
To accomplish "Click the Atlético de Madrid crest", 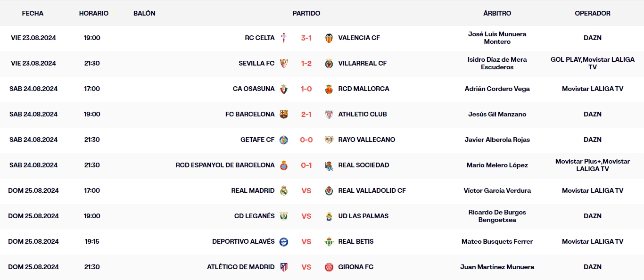I will 283,266.
